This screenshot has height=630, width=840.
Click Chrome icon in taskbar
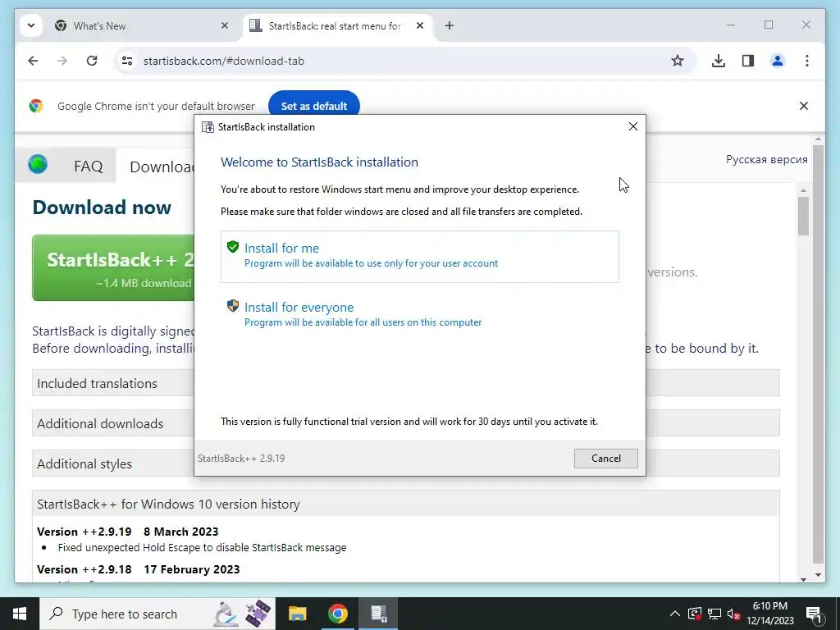point(337,614)
